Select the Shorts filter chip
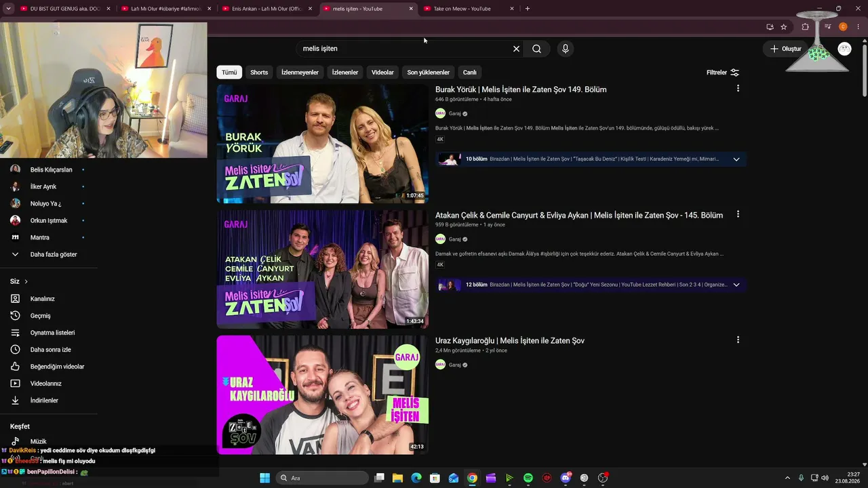This screenshot has width=868, height=488. (259, 73)
